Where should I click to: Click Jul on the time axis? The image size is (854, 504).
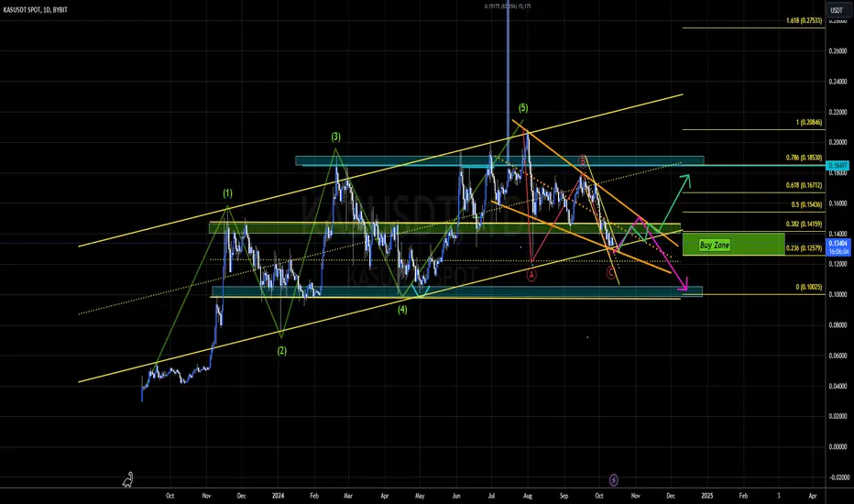tap(491, 496)
